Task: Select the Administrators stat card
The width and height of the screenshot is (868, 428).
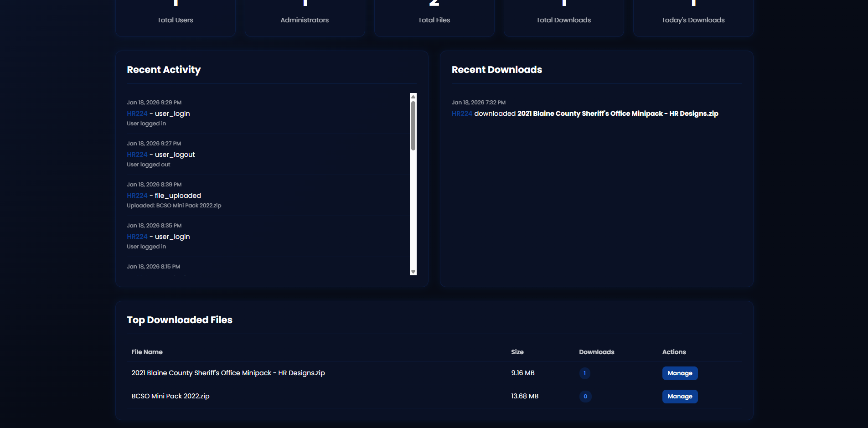Action: pyautogui.click(x=305, y=17)
